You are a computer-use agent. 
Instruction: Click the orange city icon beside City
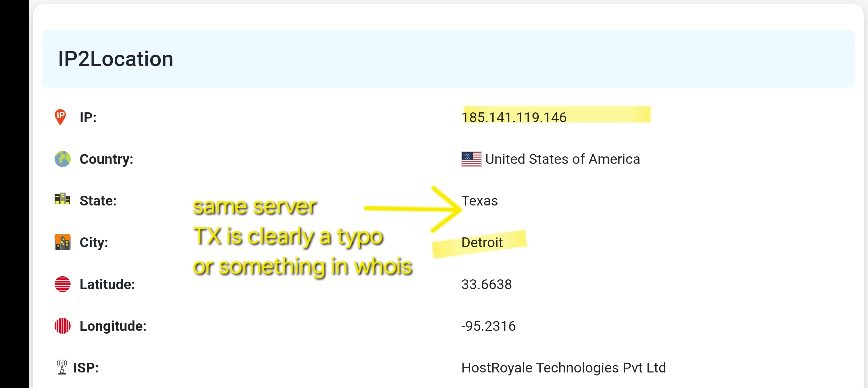pos(63,242)
